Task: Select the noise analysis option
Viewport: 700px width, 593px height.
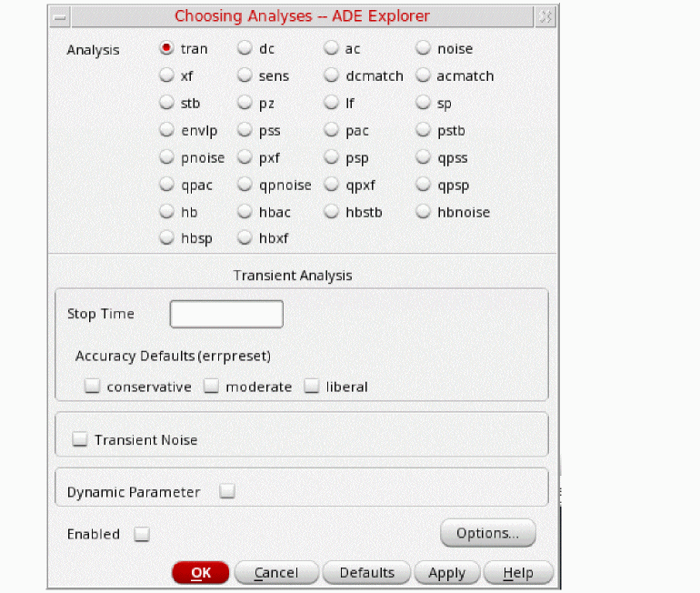Action: 424,48
